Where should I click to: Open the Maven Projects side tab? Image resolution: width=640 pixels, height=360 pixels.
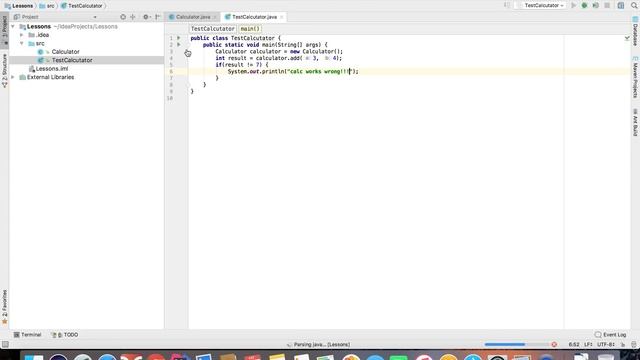635,78
